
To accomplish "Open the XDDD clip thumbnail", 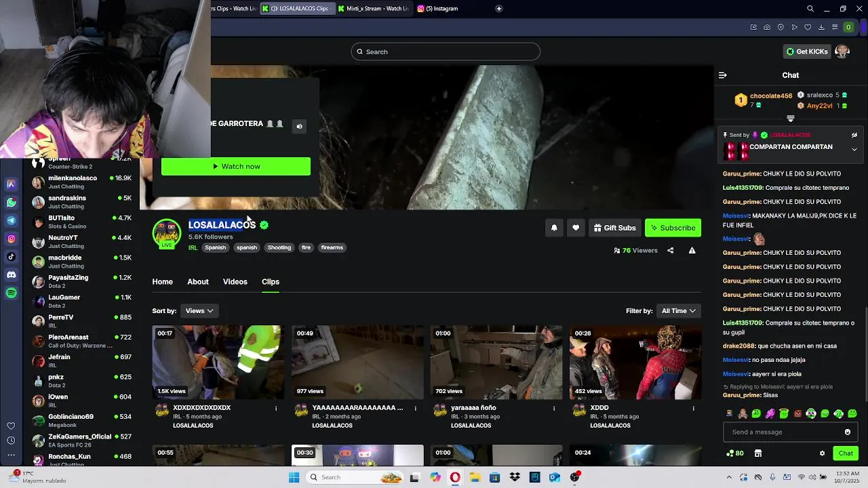I will 635,363.
